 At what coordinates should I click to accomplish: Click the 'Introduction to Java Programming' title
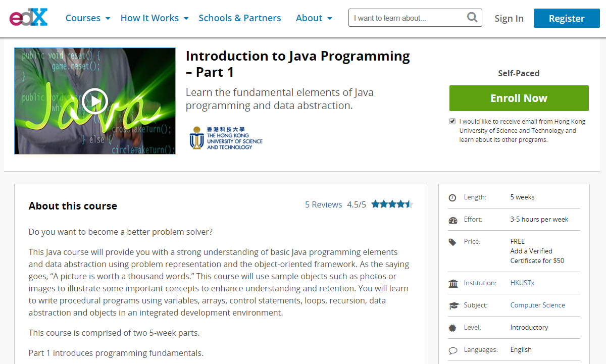coord(298,64)
